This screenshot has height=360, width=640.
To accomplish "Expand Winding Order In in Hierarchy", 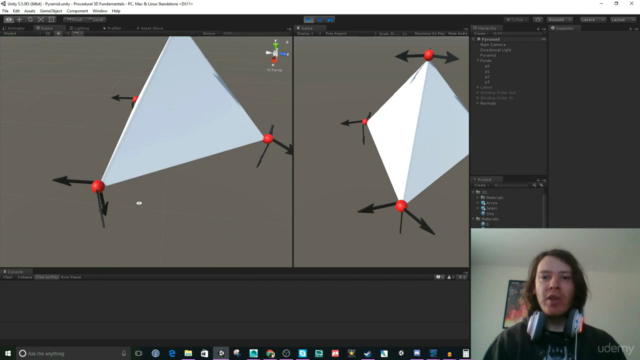I will click(x=478, y=98).
